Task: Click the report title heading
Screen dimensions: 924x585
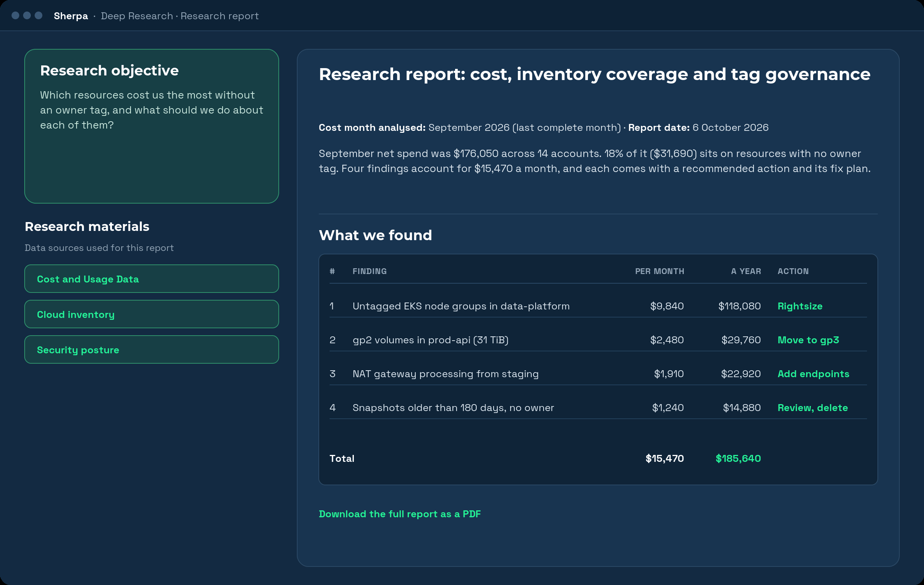Action: pos(594,74)
